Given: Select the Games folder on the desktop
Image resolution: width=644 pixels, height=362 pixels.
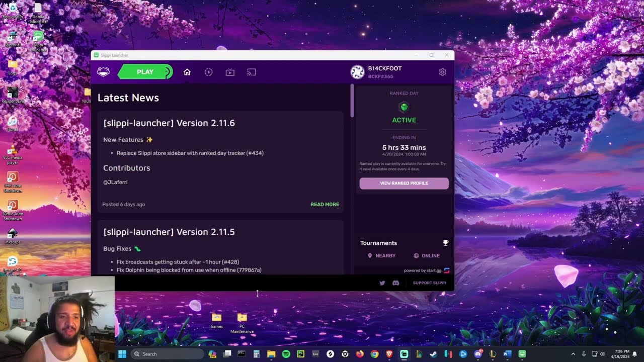Looking at the screenshot, I should coord(216,320).
